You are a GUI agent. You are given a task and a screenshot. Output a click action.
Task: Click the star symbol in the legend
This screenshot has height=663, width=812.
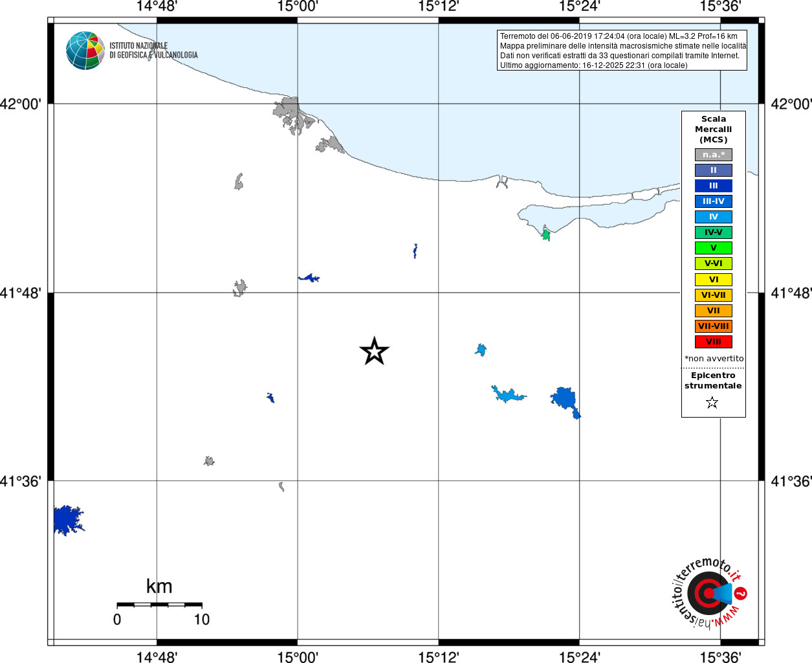[x=712, y=403]
